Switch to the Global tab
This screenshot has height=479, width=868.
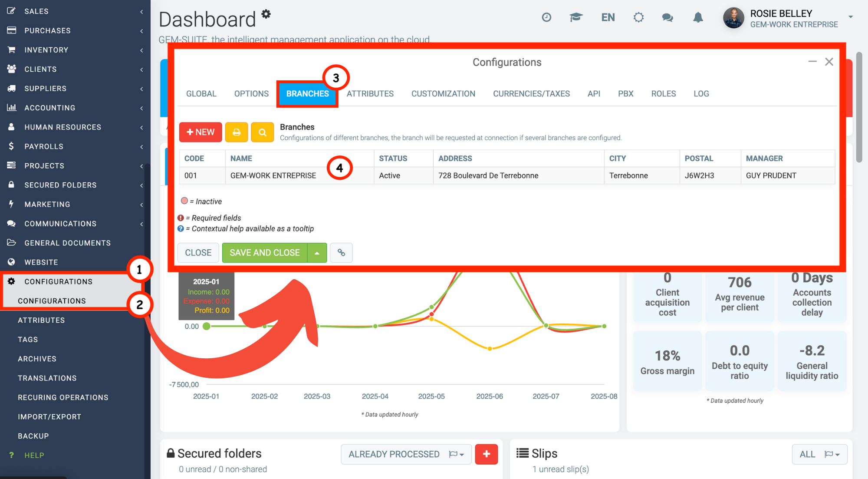point(201,93)
